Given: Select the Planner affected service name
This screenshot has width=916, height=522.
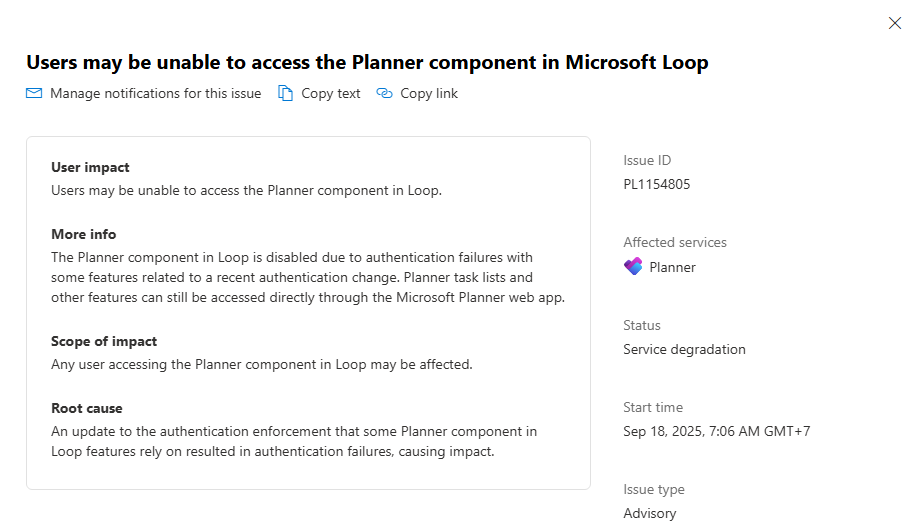Looking at the screenshot, I should [x=672, y=267].
